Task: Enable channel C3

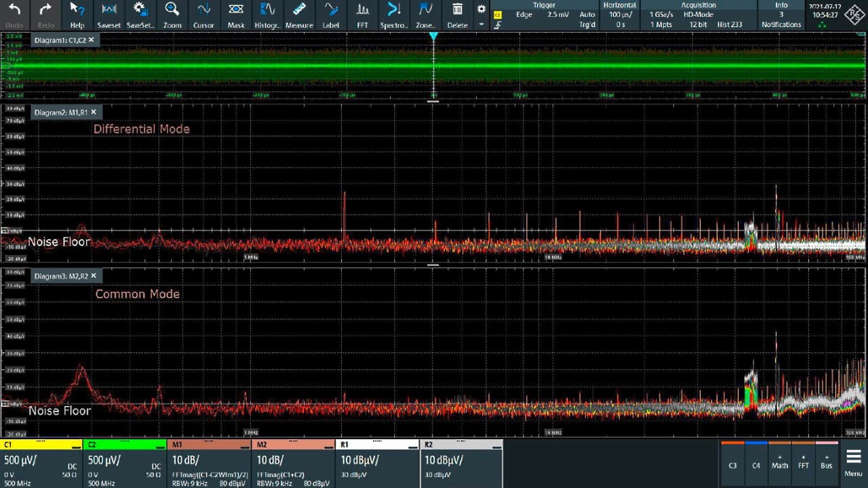Action: 732,464
